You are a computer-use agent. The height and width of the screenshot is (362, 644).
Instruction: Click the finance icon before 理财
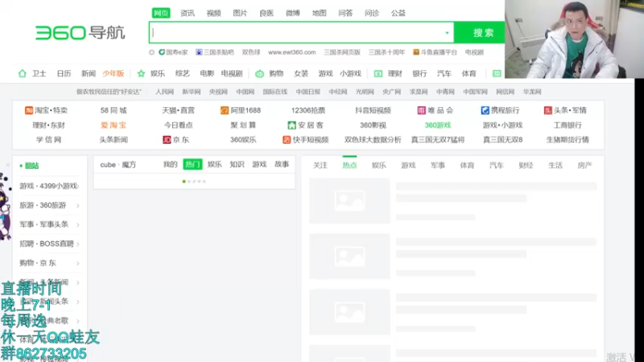(378, 73)
